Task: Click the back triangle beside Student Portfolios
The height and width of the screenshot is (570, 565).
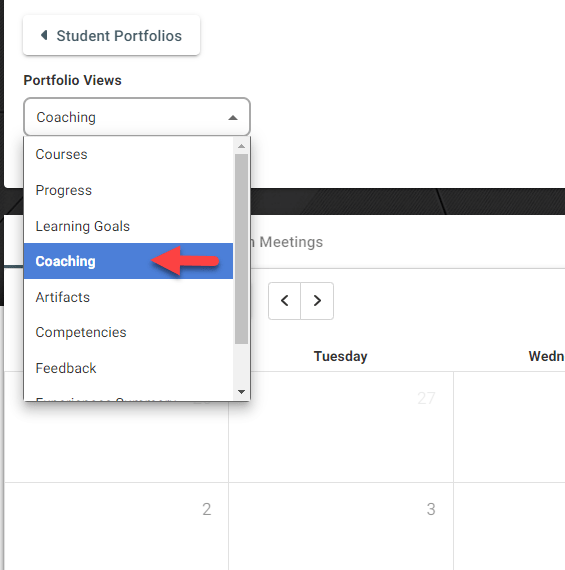Action: [44, 35]
